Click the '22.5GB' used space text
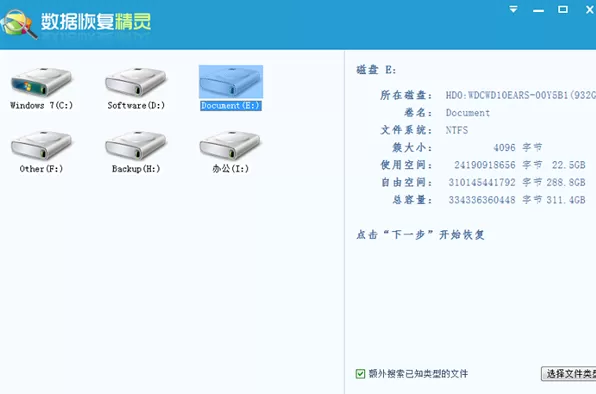 (569, 165)
